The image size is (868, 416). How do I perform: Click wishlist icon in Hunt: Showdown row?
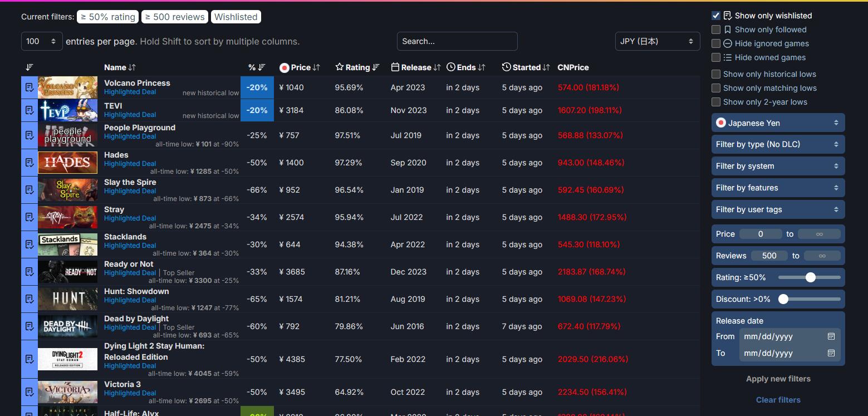point(29,299)
